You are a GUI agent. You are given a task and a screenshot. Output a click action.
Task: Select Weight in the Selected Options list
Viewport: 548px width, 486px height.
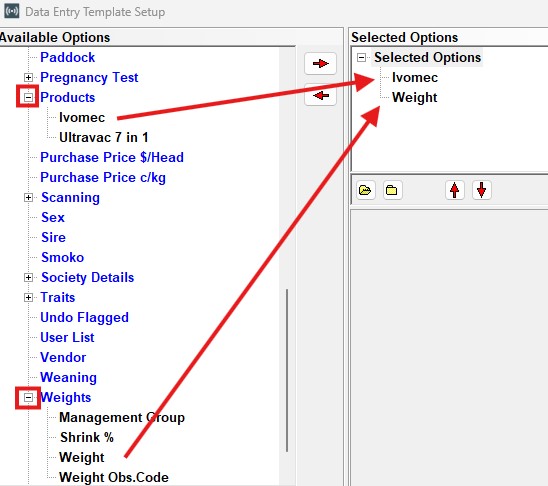click(414, 97)
